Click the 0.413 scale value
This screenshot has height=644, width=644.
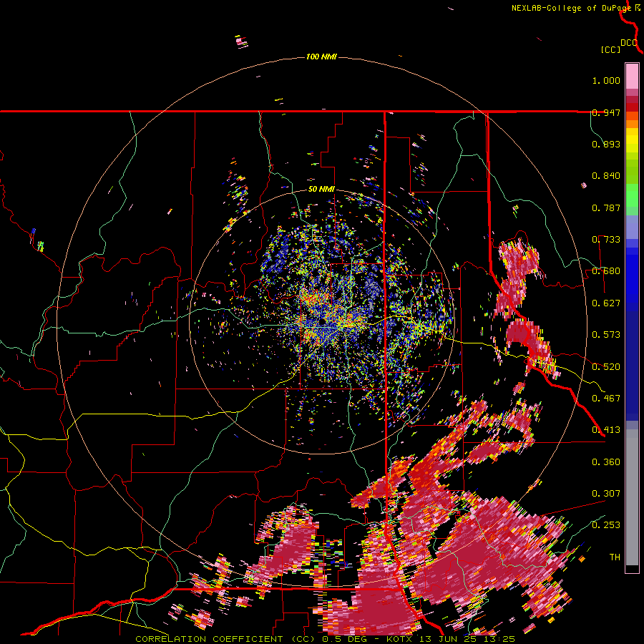606,430
